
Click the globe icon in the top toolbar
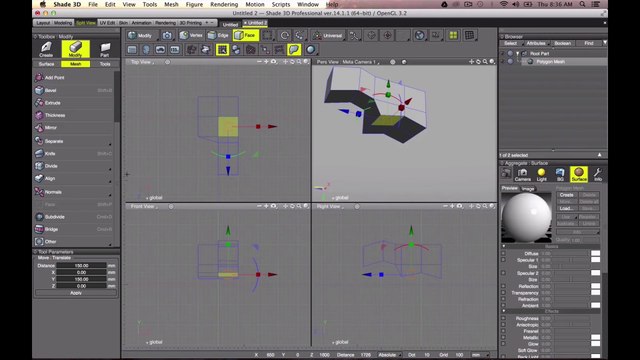click(420, 36)
